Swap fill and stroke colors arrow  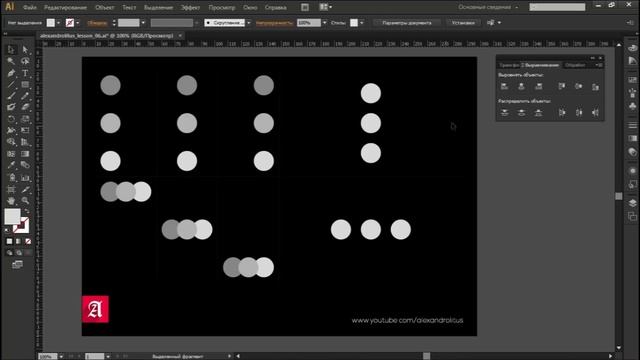27,211
